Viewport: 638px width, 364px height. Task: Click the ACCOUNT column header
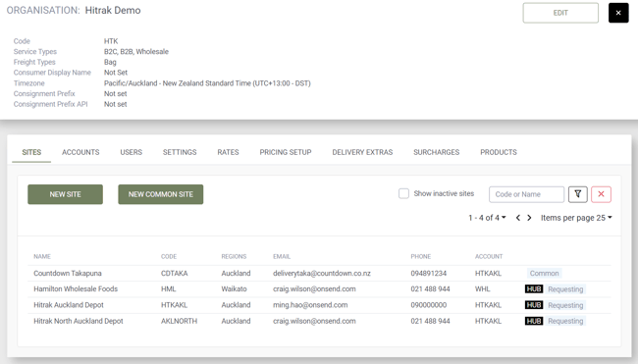[489, 257]
